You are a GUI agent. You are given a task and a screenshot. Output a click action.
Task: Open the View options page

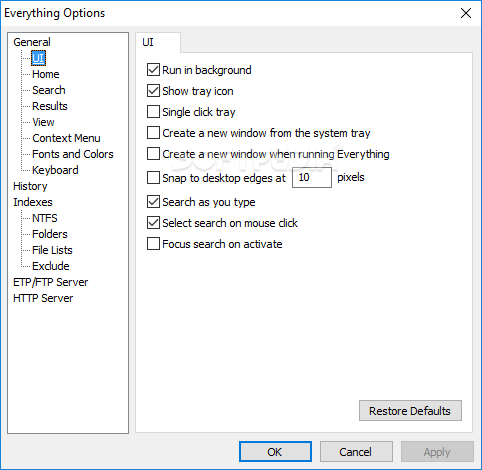(43, 122)
